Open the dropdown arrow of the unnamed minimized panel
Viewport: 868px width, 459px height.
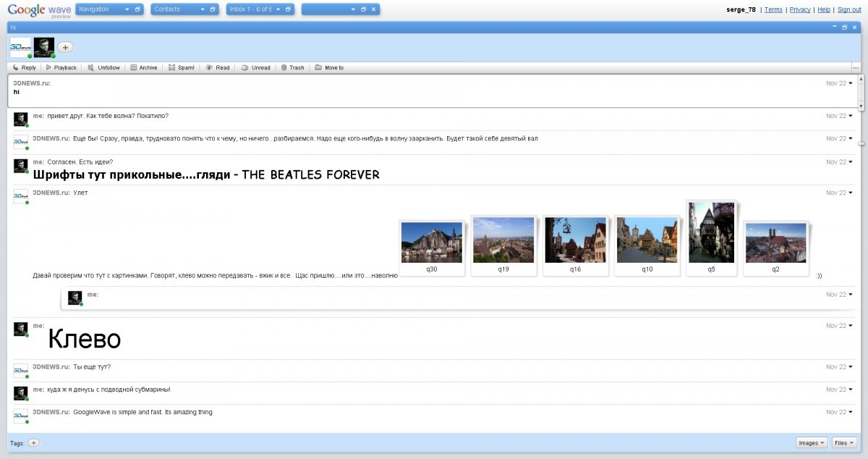pos(353,9)
